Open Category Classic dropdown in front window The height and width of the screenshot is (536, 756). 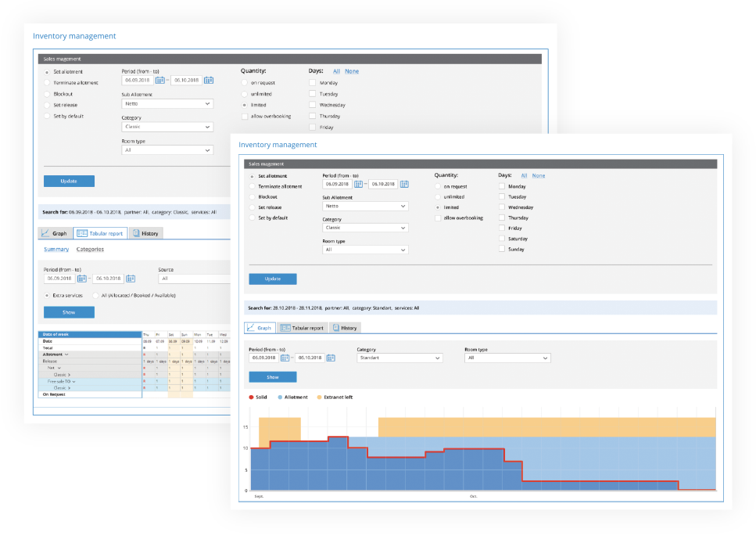pyautogui.click(x=365, y=228)
